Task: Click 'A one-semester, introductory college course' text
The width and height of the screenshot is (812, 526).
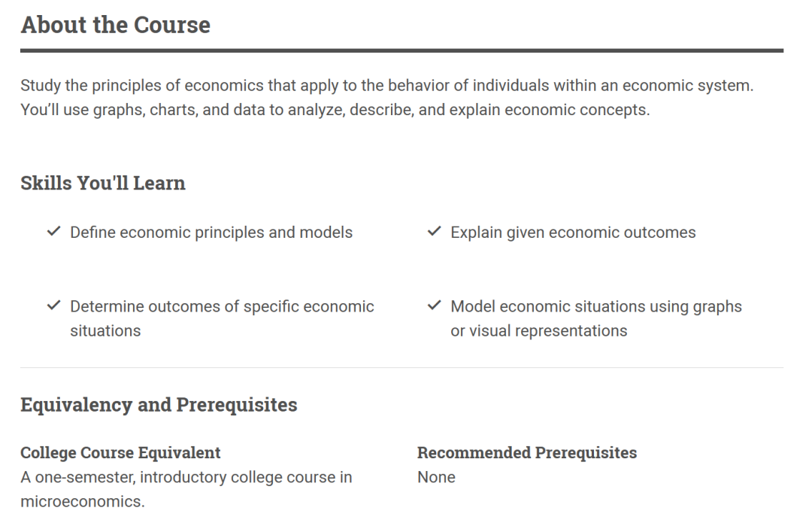Action: [186, 477]
